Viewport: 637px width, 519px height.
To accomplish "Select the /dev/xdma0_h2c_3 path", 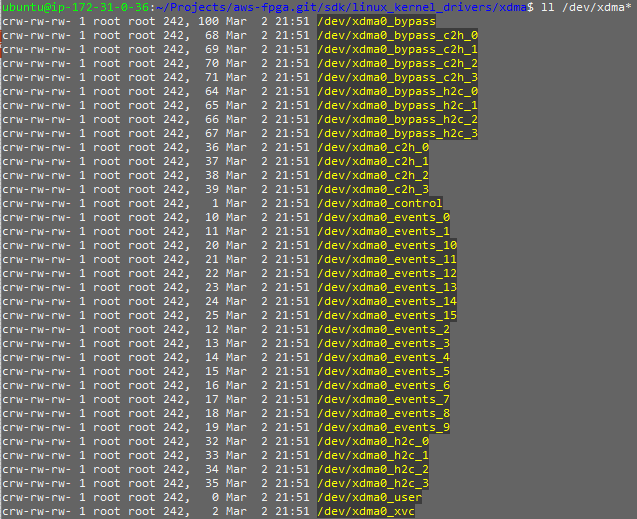I will pyautogui.click(x=373, y=484).
